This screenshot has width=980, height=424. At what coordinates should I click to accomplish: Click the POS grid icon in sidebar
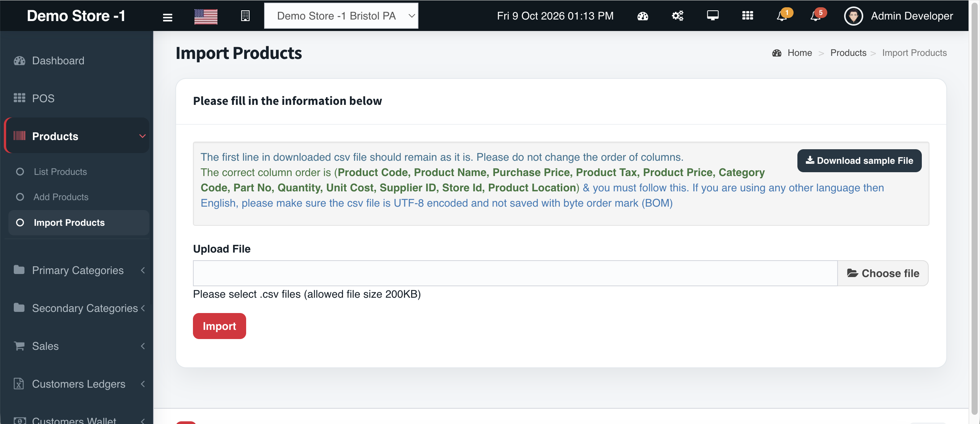click(x=20, y=98)
